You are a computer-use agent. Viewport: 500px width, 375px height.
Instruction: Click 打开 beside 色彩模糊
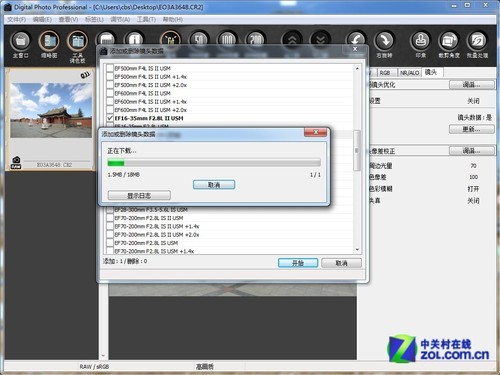click(473, 189)
